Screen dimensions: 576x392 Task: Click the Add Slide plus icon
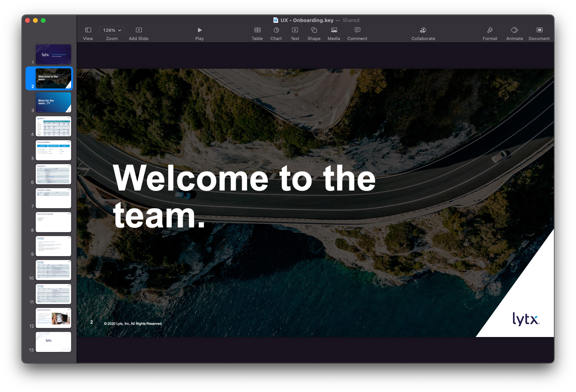[139, 30]
